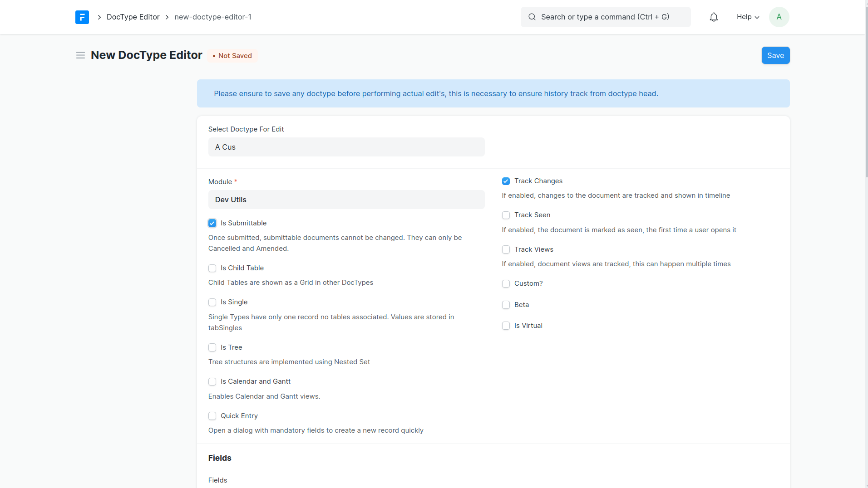Focus the search command bar
868x488 pixels.
[x=605, y=17]
